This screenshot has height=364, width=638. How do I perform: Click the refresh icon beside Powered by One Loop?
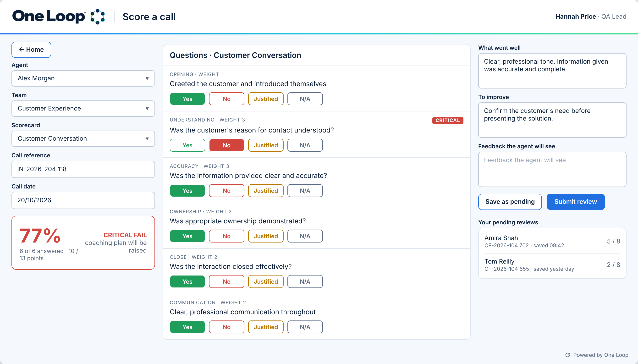coord(568,355)
